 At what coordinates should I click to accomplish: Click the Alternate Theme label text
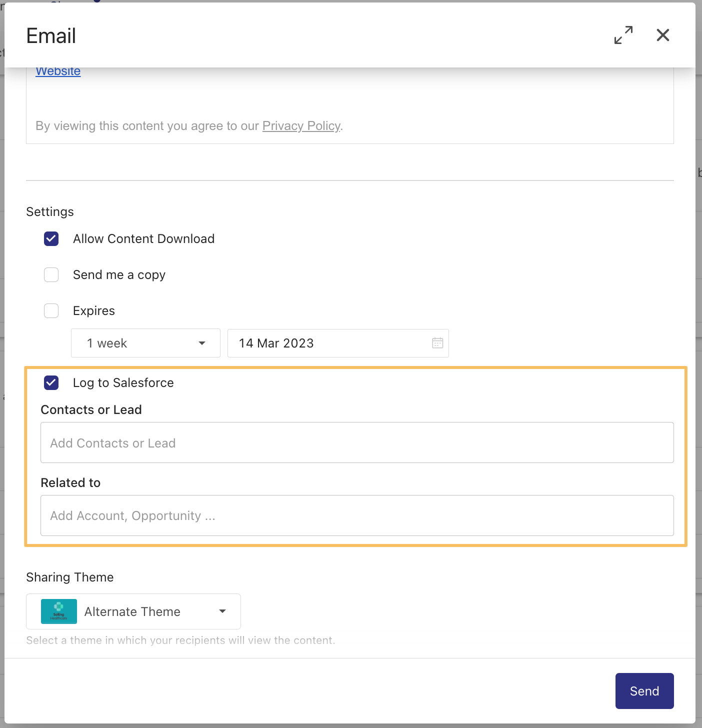coord(132,611)
